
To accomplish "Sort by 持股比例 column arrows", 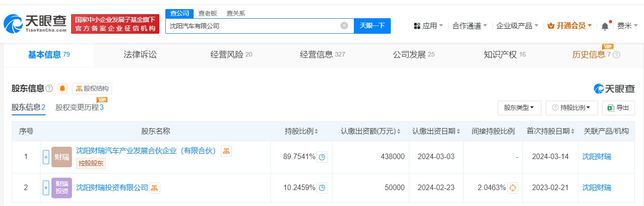I will point(317,132).
